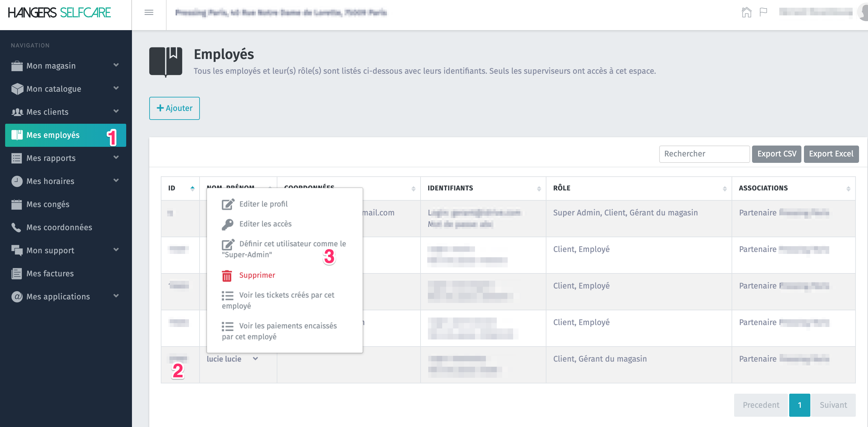This screenshot has height=427, width=868.
Task: Focus the Rechercher search field
Action: (704, 154)
